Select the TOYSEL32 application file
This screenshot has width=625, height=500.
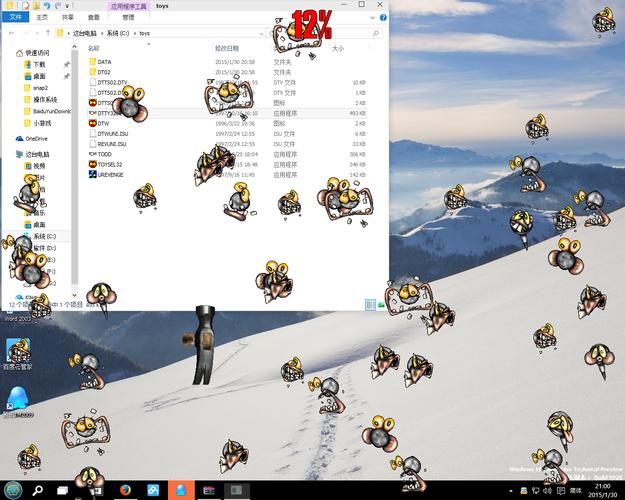pyautogui.click(x=110, y=164)
